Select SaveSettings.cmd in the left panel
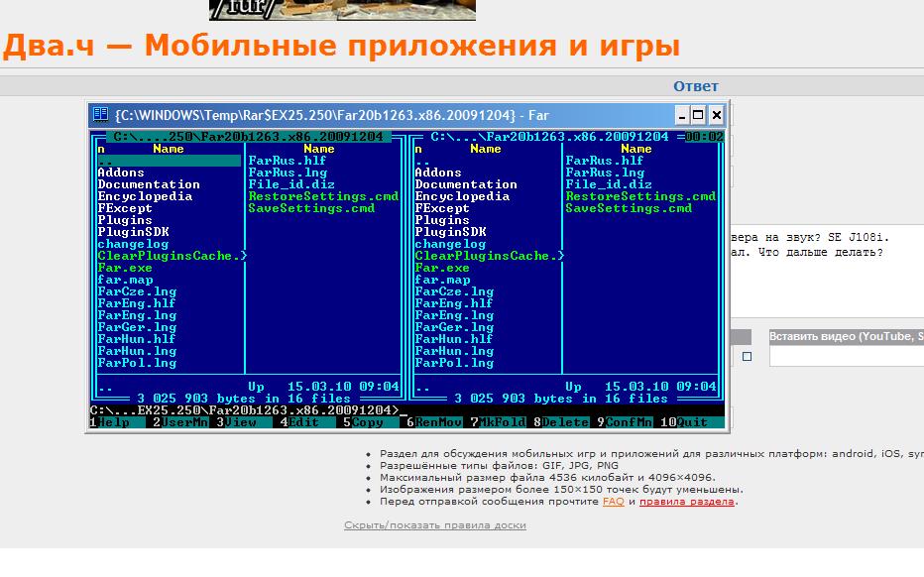The width and height of the screenshot is (924, 577). point(311,208)
